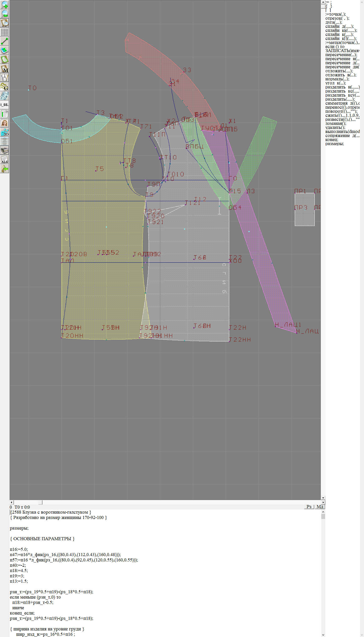
Task: Click the stacked books library icon
Action: pyautogui.click(x=5, y=151)
